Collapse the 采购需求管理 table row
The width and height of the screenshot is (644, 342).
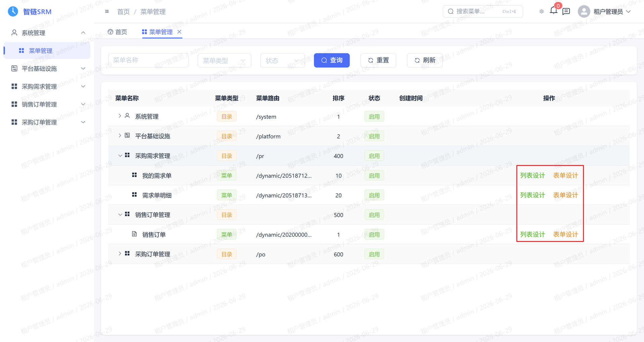coord(120,155)
